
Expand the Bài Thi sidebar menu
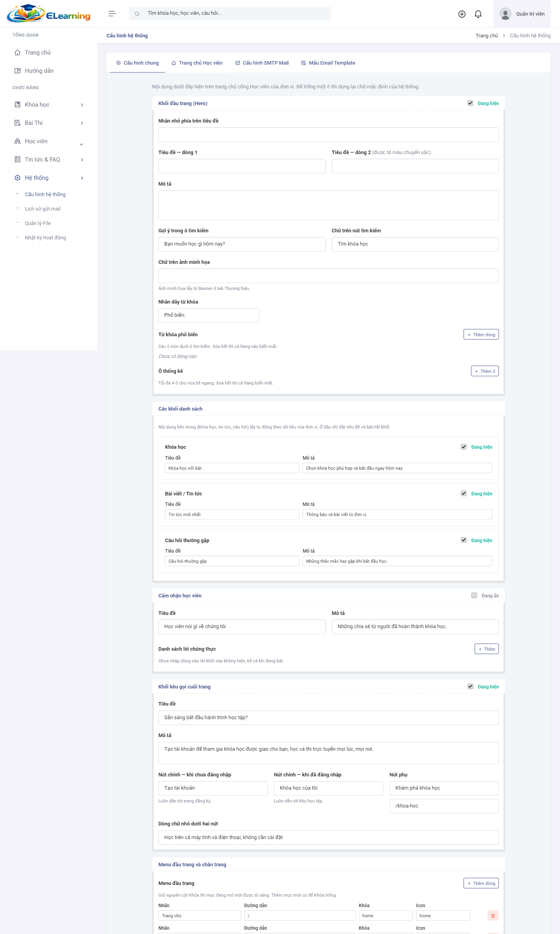[x=82, y=123]
